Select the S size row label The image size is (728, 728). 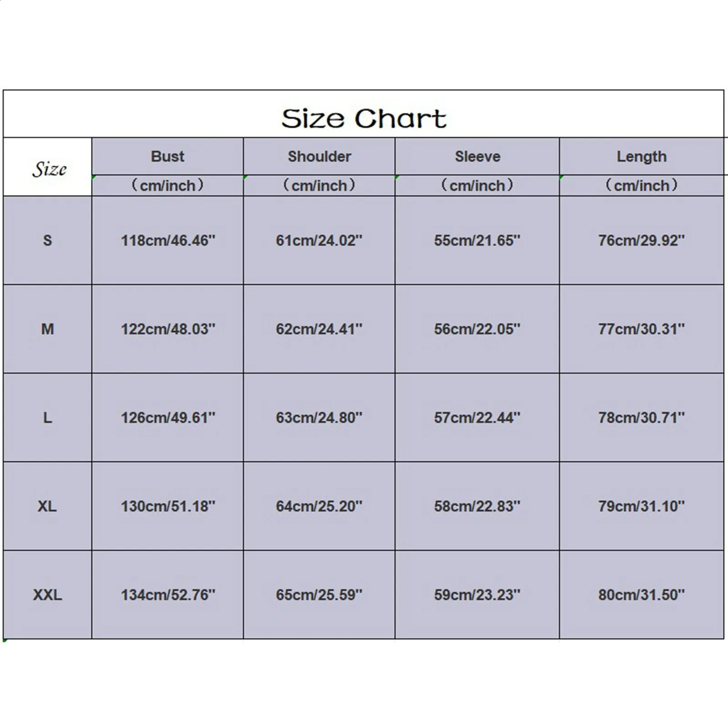tap(47, 240)
